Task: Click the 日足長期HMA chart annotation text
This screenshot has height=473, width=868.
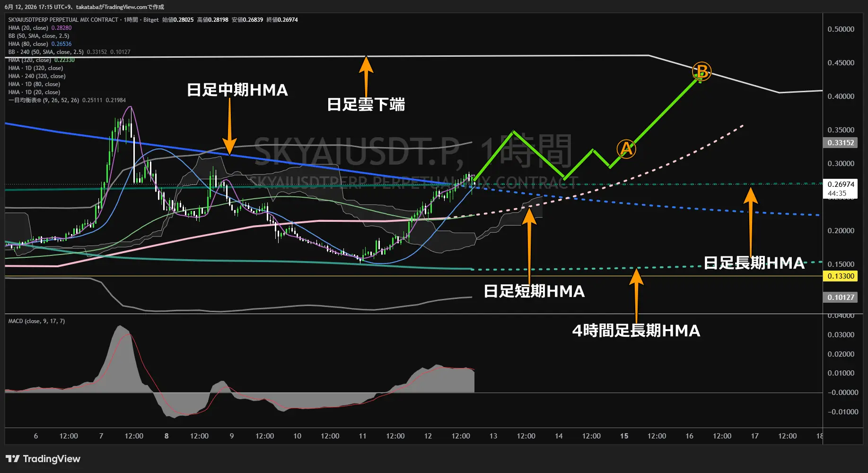Action: 754,263
